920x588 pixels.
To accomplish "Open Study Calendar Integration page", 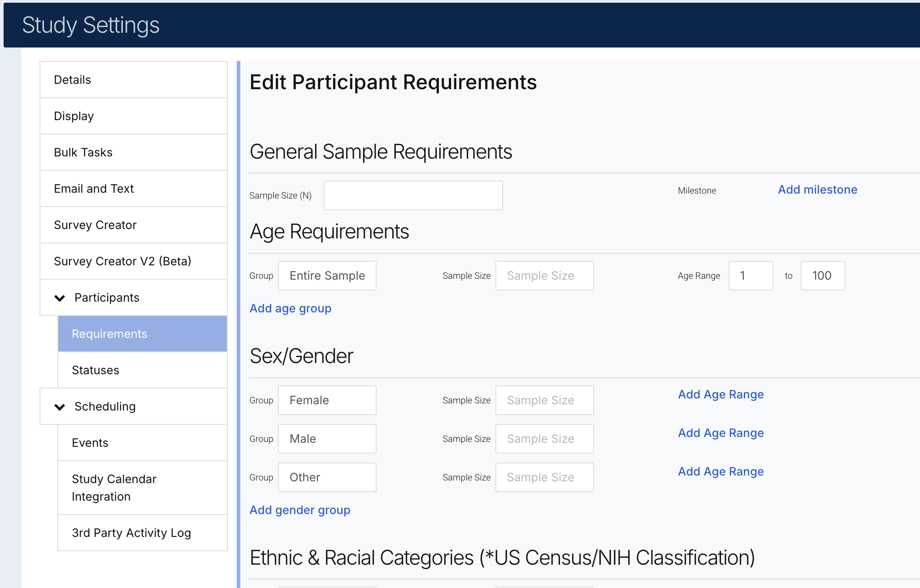I will [142, 488].
